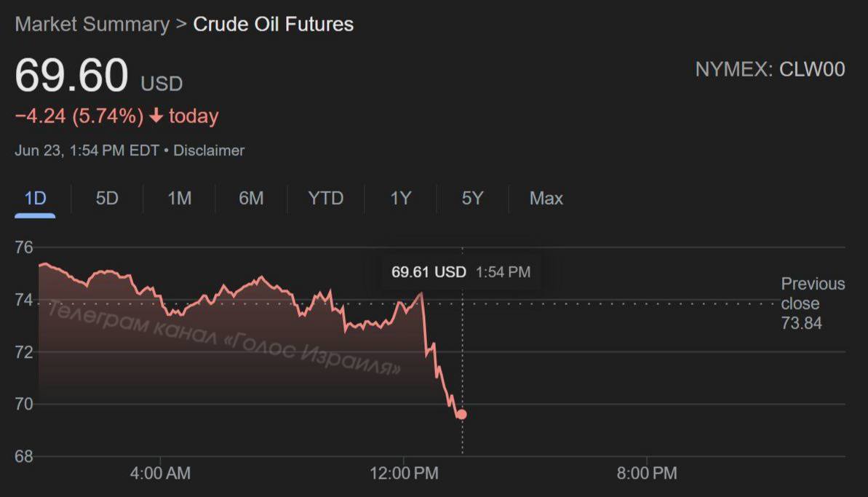868x497 pixels.
Task: Click the 4:00 AM axis label
Action: (x=160, y=474)
